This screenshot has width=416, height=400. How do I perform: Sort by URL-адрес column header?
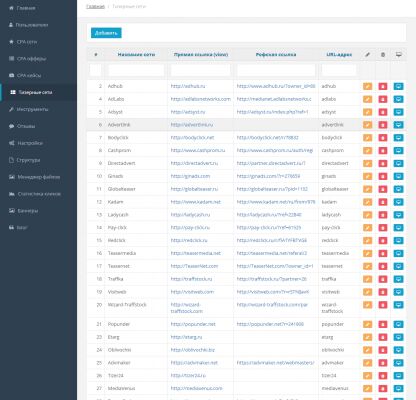(x=339, y=54)
